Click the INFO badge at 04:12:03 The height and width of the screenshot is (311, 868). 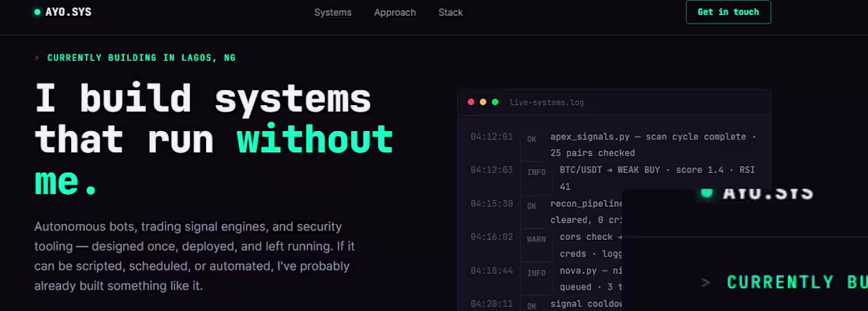click(537, 172)
